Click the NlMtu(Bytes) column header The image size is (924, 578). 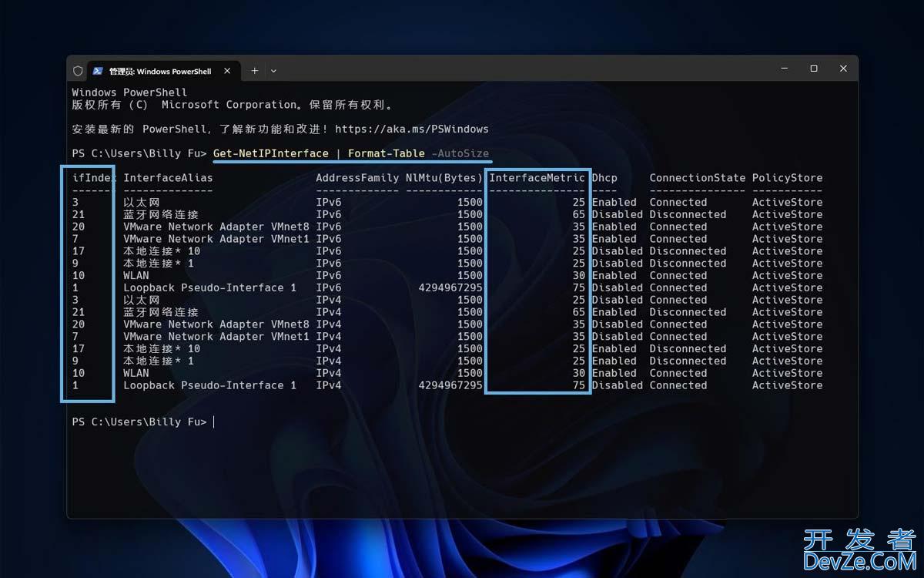point(444,178)
